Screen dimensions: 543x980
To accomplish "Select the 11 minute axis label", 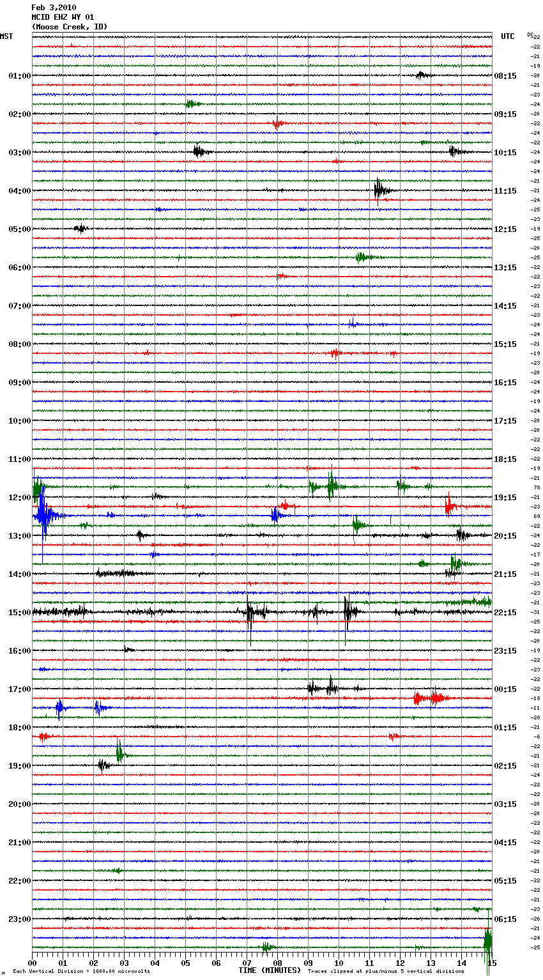I will pos(369,963).
